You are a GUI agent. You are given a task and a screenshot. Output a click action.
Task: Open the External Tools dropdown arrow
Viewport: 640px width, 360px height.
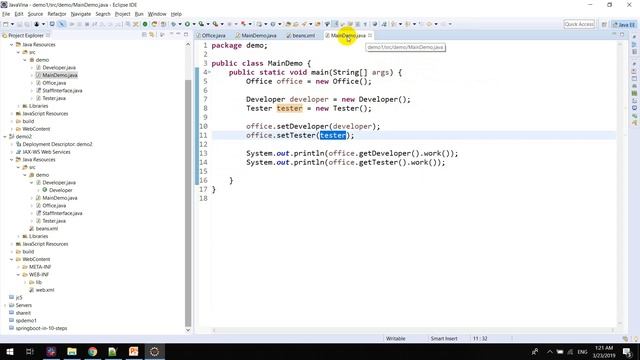pyautogui.click(x=222, y=24)
